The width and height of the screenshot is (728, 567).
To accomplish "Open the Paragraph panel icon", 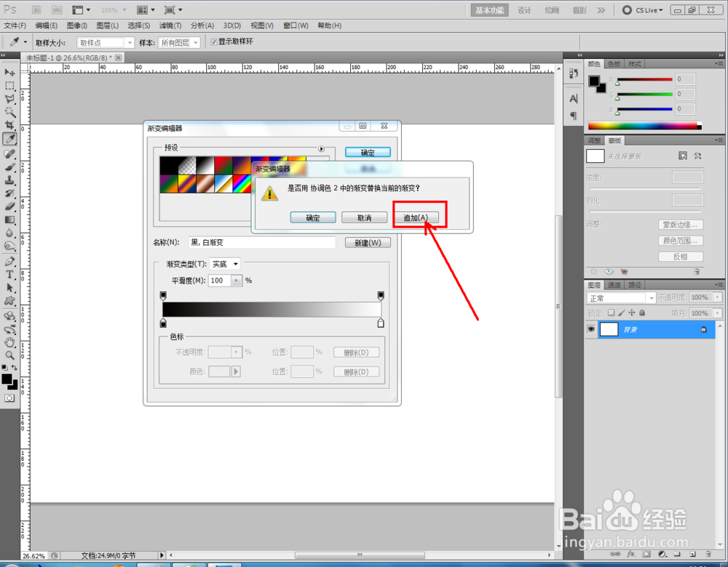I will (574, 116).
